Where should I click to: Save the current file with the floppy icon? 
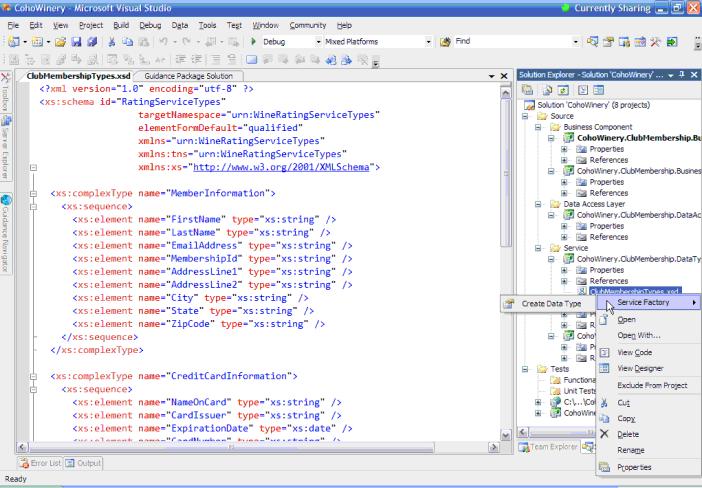(x=77, y=42)
